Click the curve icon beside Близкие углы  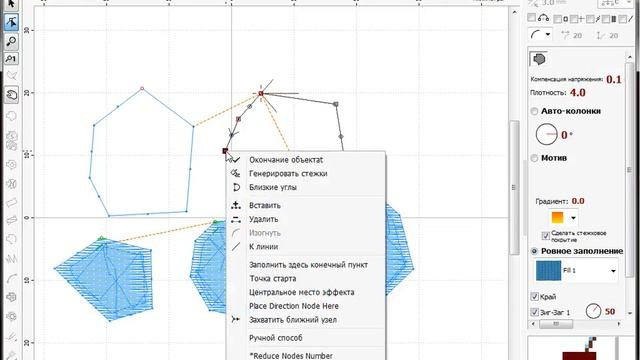pos(236,187)
